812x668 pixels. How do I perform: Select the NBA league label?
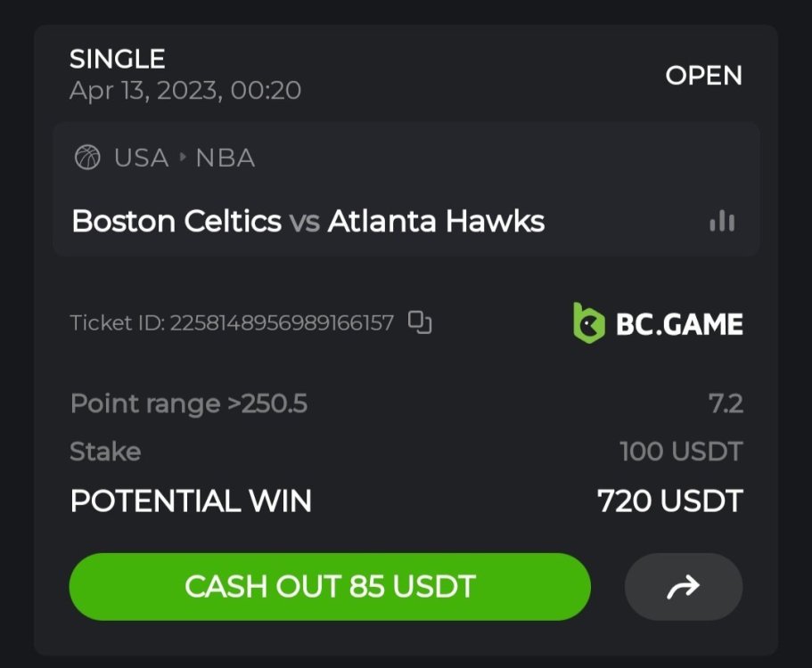click(226, 158)
